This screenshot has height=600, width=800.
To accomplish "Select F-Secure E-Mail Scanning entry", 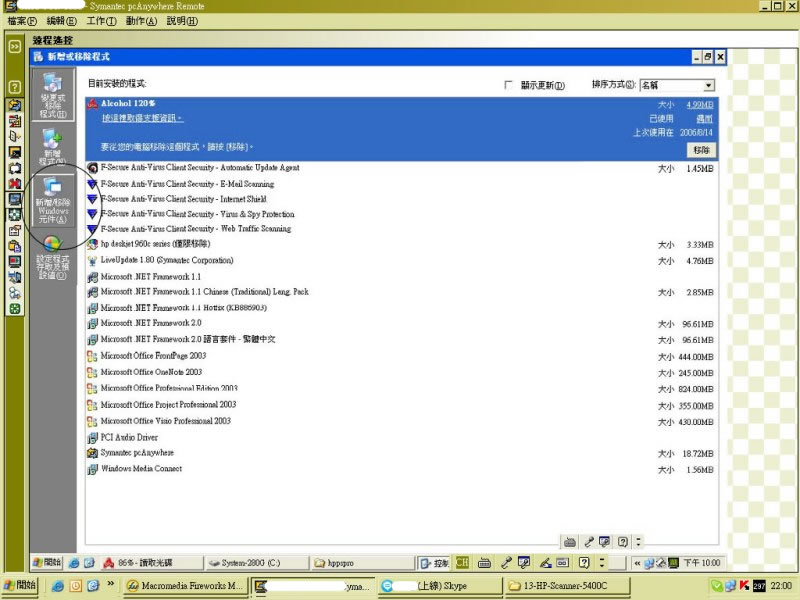I will 187,184.
